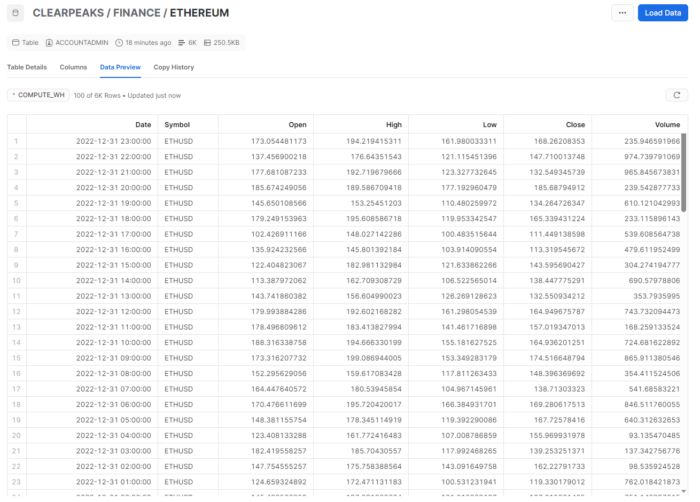The width and height of the screenshot is (700, 502).
Task: Select Volume value 353.7935995
Action: click(x=657, y=296)
